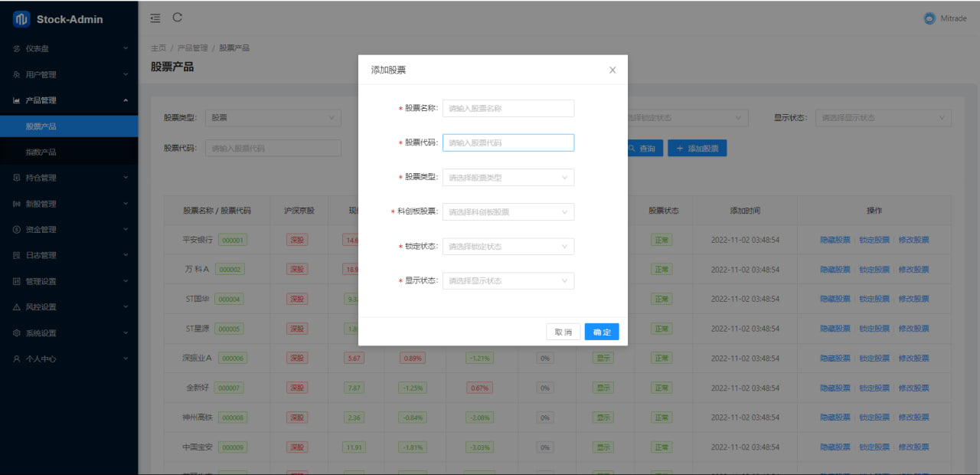980x475 pixels.
Task: Expand the 用户管理 sidebar menu
Action: [69, 74]
